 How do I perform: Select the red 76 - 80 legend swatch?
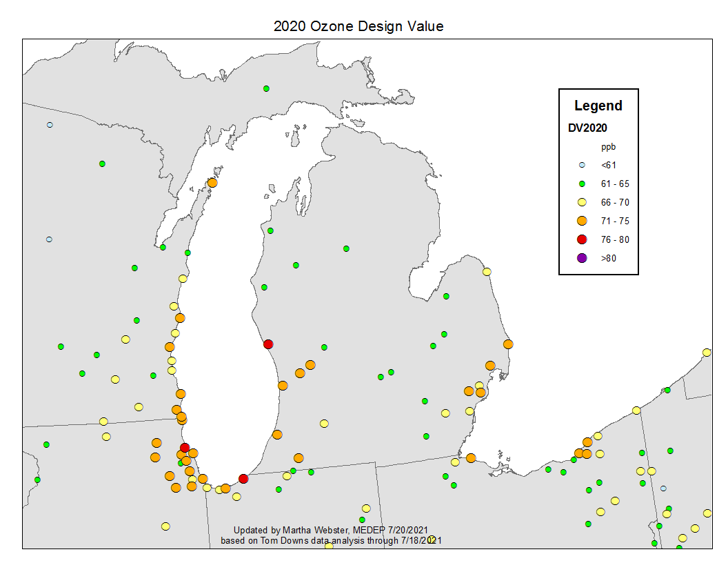(582, 239)
